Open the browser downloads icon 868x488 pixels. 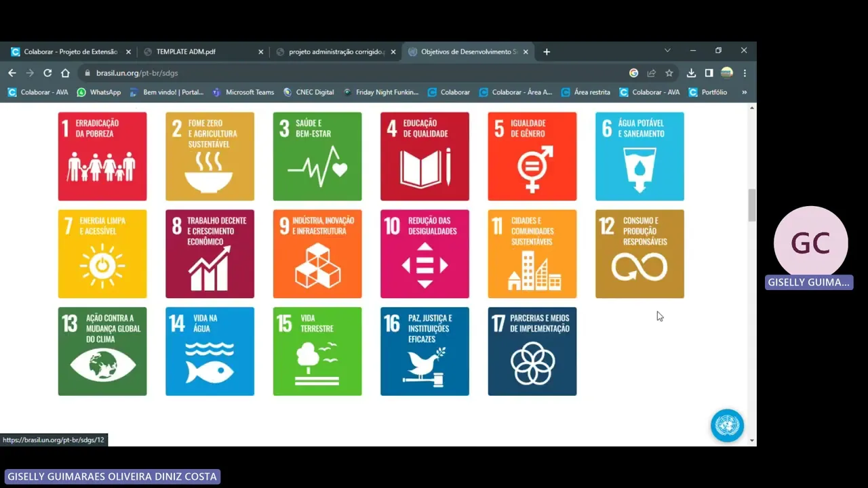[691, 73]
